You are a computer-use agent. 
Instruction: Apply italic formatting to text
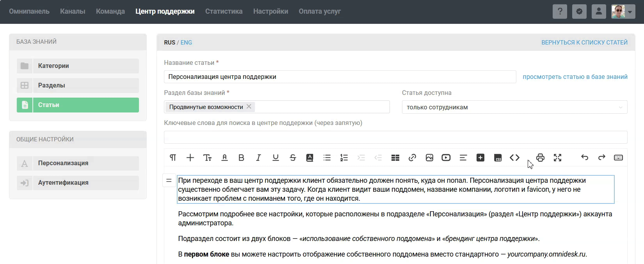[258, 158]
